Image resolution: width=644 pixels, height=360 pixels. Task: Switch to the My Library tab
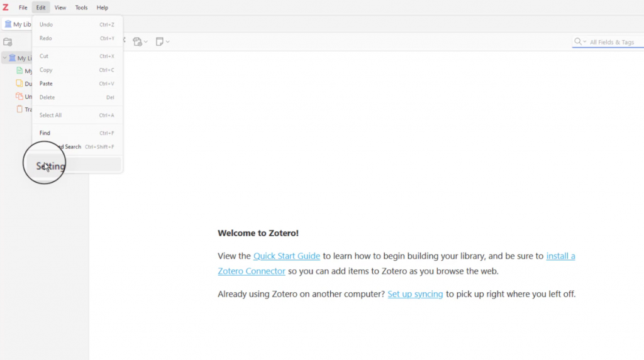coord(18,25)
